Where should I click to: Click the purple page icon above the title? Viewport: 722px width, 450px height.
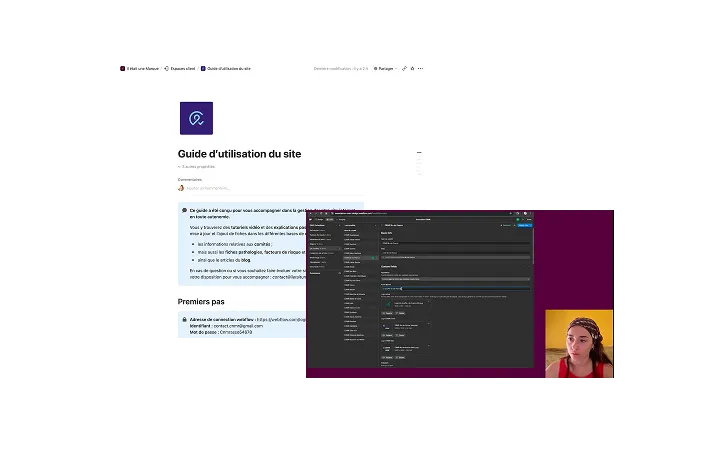(196, 118)
